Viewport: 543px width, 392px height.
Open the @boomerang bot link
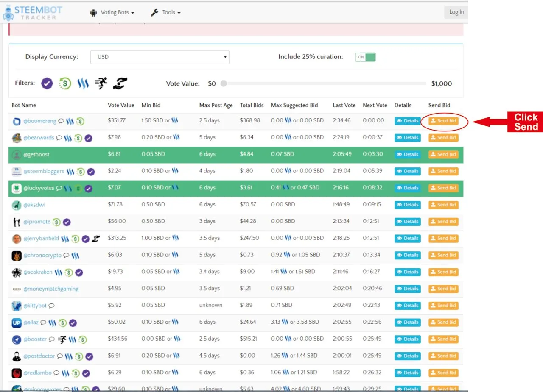point(39,121)
